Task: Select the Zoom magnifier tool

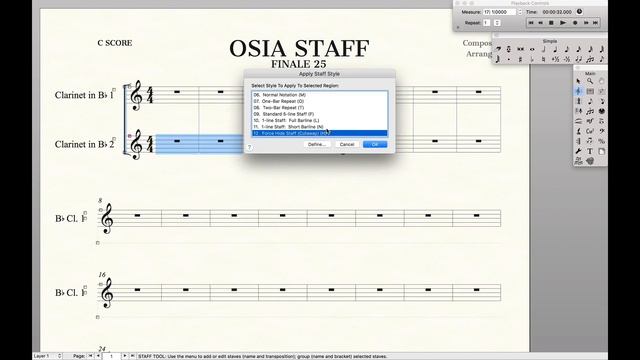Action: [590, 81]
